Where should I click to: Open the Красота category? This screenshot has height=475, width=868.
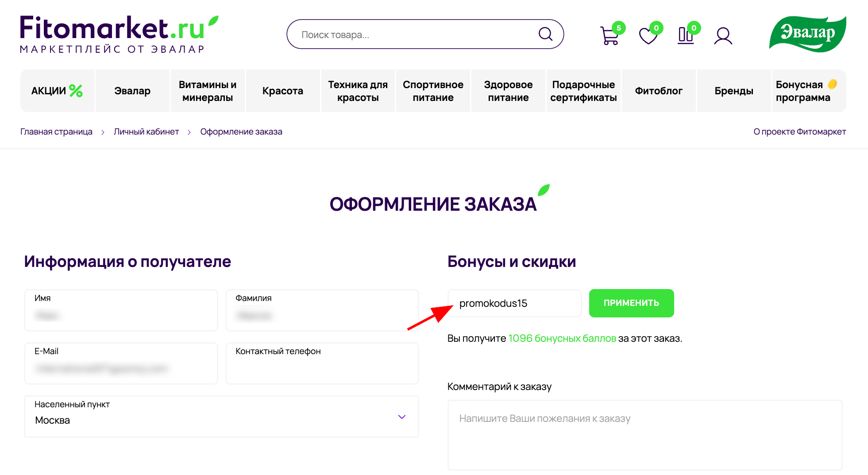pyautogui.click(x=282, y=91)
